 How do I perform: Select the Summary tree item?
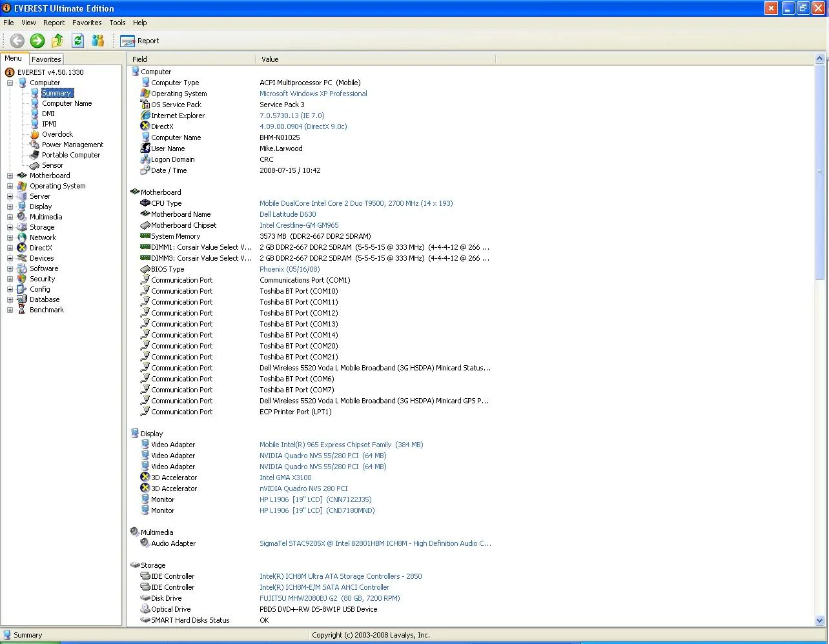[x=57, y=93]
